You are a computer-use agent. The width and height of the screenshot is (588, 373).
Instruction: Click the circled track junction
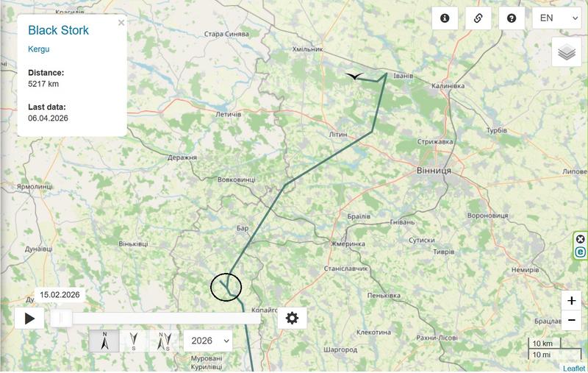point(226,287)
